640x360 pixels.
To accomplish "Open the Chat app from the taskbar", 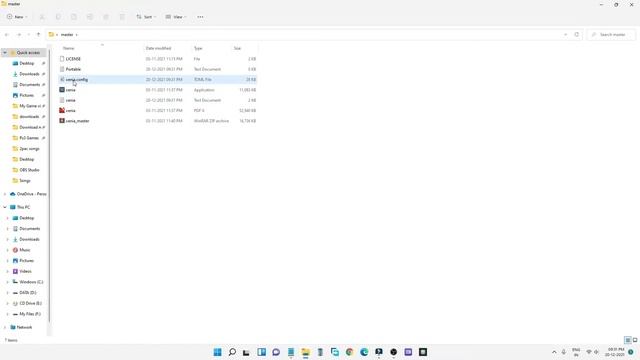I will [276, 352].
